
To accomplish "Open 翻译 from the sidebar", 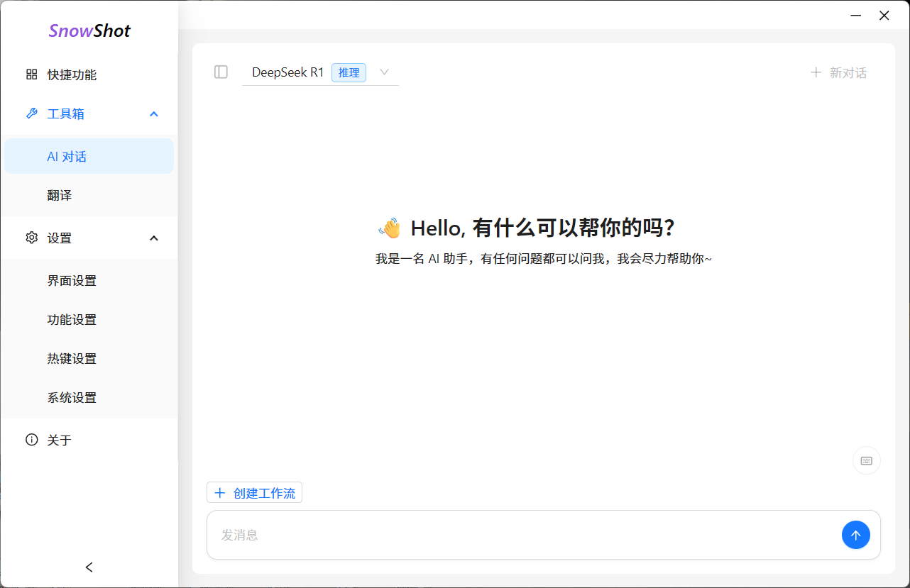I will [x=59, y=195].
